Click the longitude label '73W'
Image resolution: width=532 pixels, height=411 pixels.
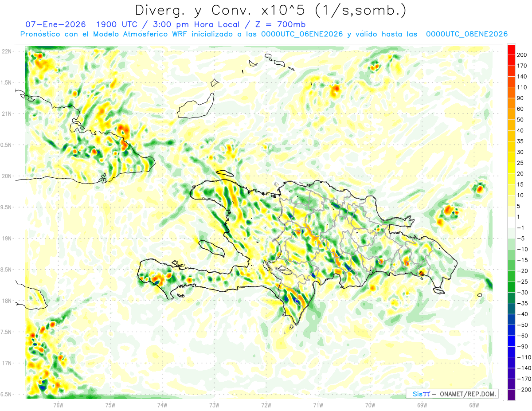[214, 405]
